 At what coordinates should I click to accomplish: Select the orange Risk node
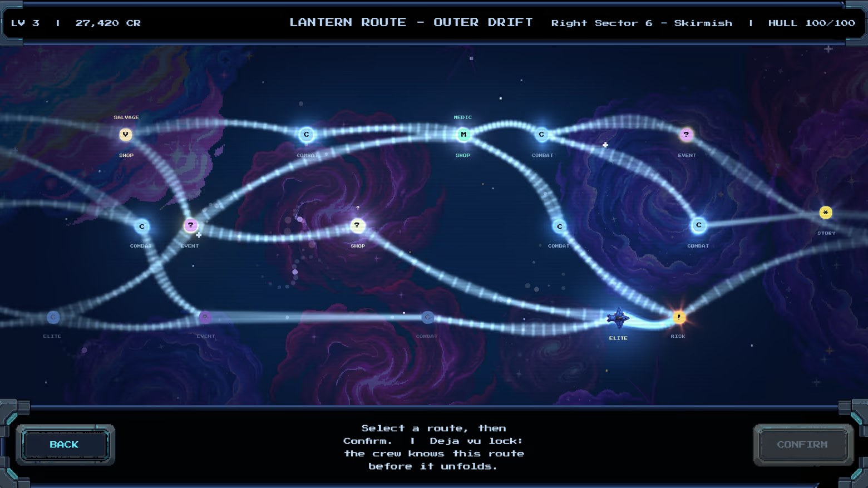(x=679, y=317)
